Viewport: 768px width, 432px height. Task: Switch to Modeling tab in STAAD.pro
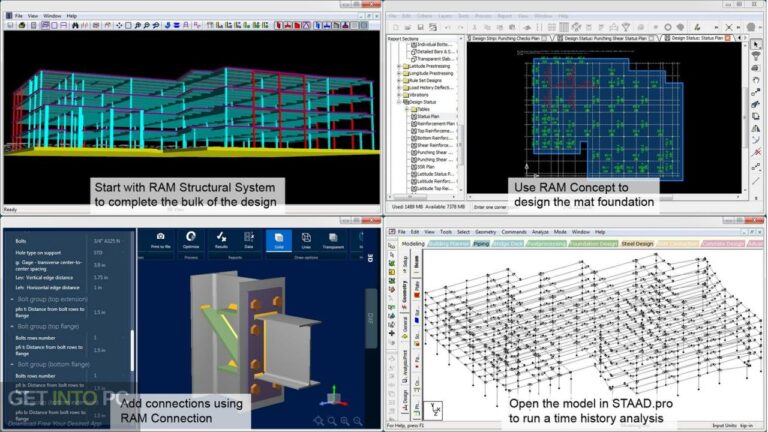coord(413,243)
